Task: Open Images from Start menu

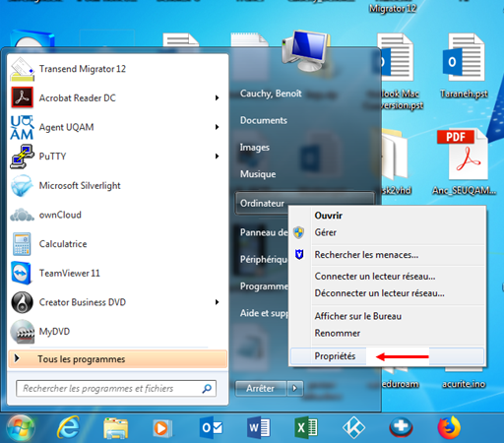Action: [255, 148]
